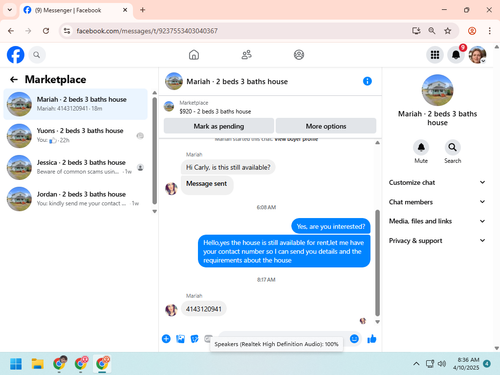
Task: Go to the Home feed icon
Action: (194, 55)
